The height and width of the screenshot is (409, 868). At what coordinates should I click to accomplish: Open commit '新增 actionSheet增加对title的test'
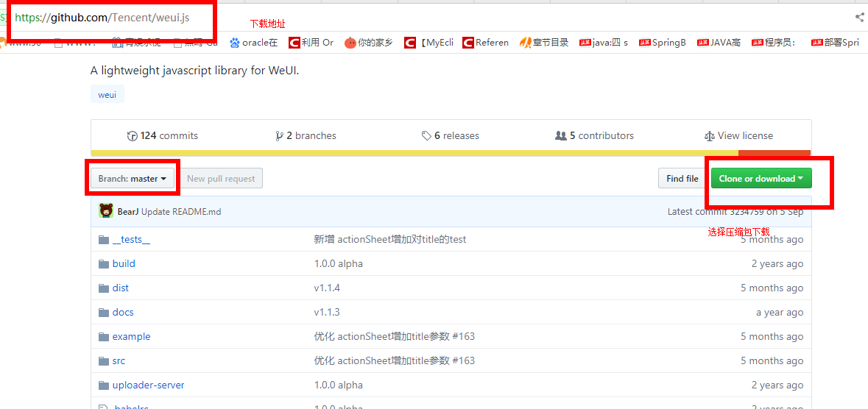click(x=390, y=240)
